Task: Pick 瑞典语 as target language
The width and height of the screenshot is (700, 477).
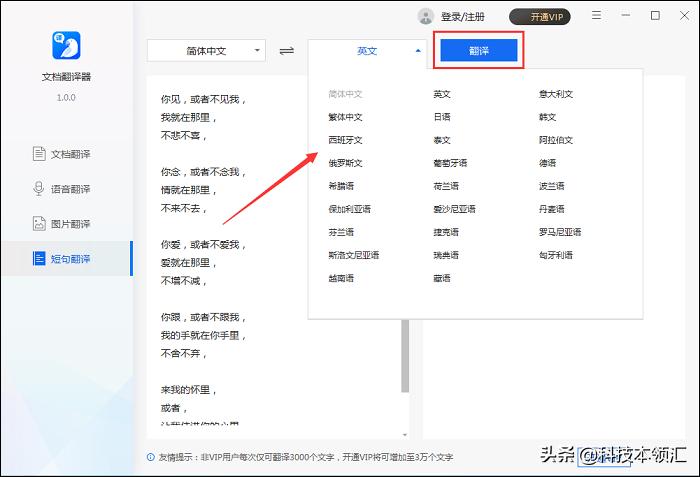Action: pyautogui.click(x=446, y=255)
